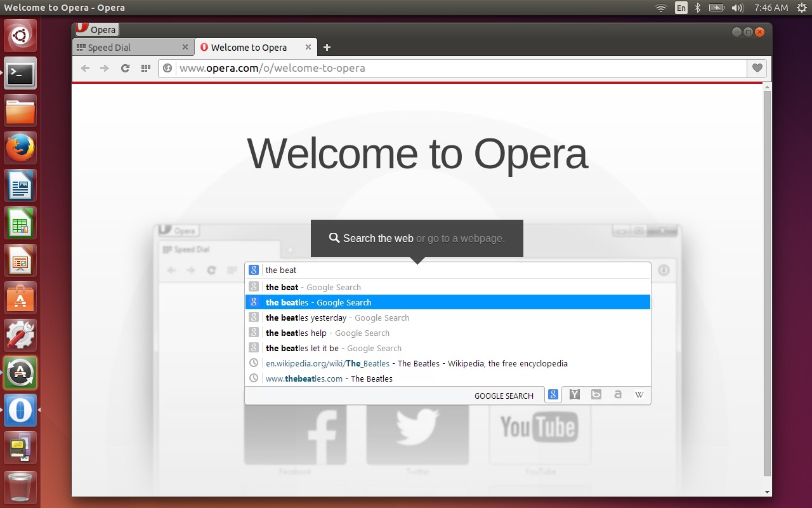Click the Welcome to Opera heading

click(x=417, y=154)
